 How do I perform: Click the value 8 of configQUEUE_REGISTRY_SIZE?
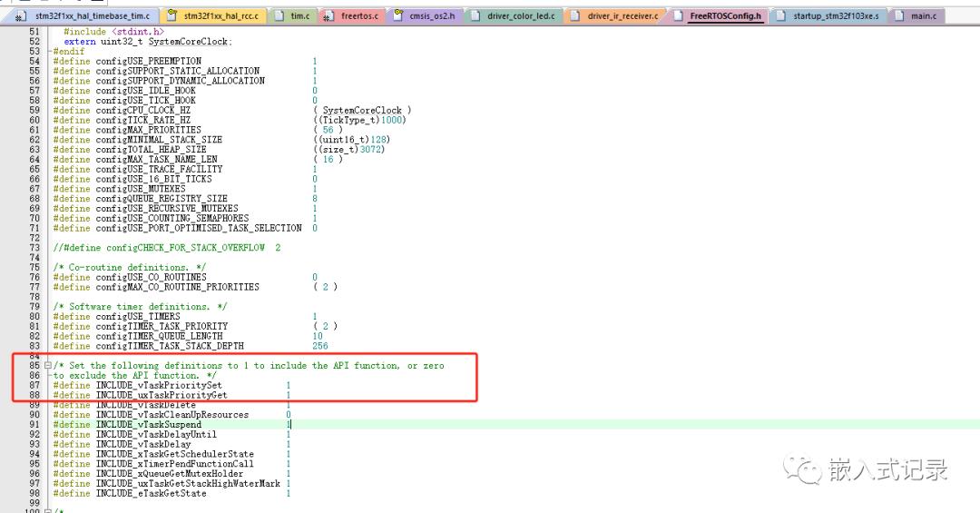315,198
